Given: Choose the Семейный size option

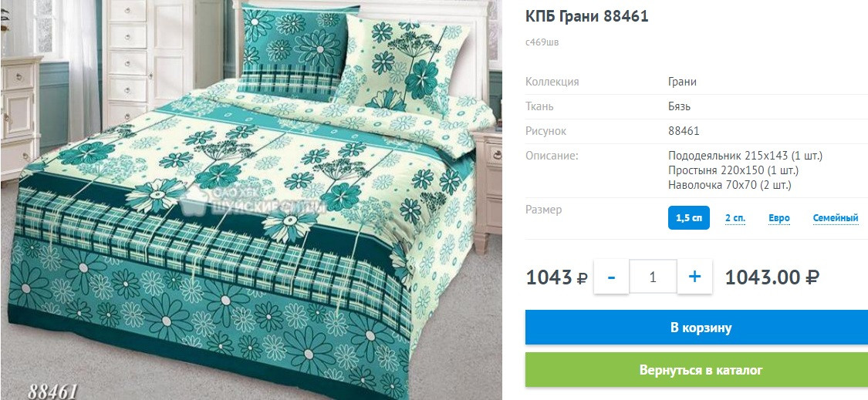Looking at the screenshot, I should 836,218.
